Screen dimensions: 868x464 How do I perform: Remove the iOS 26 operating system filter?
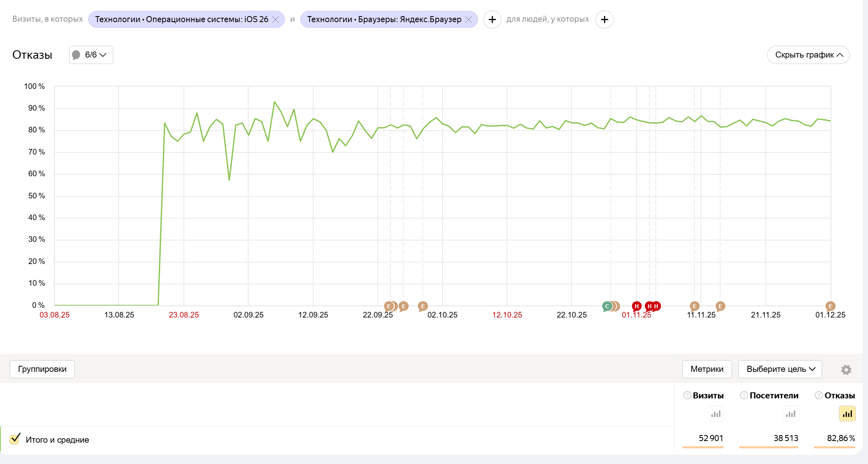[276, 19]
